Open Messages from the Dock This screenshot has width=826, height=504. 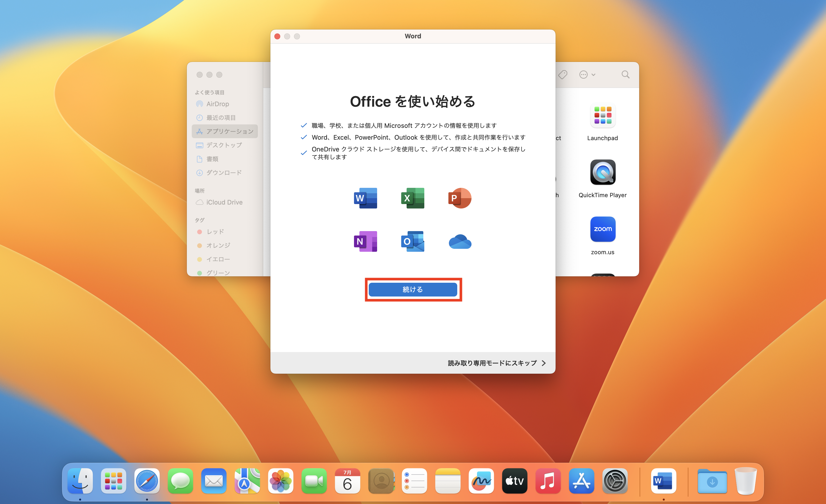pos(180,481)
